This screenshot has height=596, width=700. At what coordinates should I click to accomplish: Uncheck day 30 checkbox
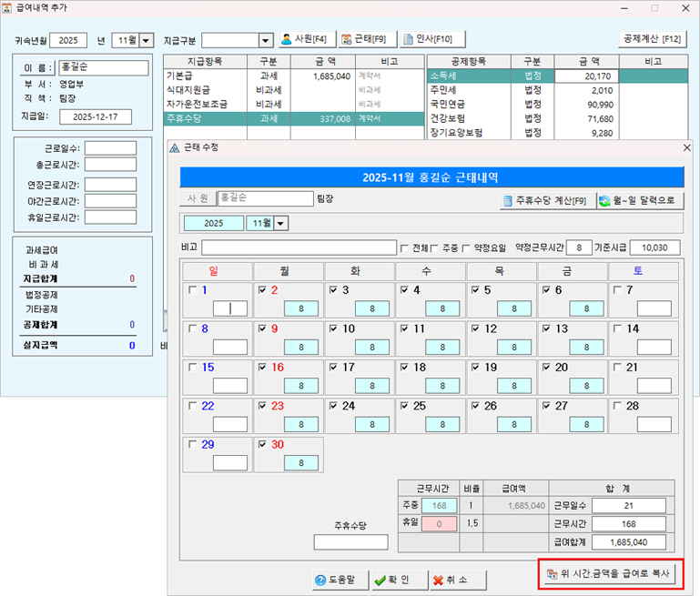(x=262, y=444)
